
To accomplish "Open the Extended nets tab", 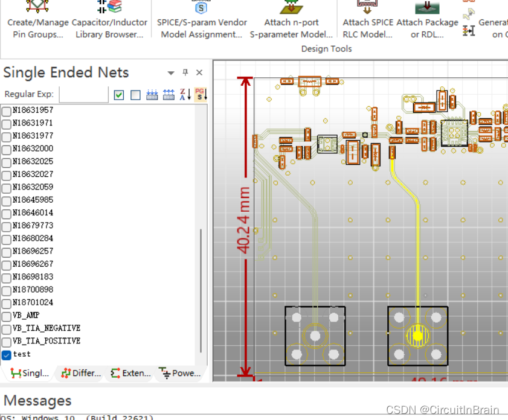I will (x=130, y=374).
